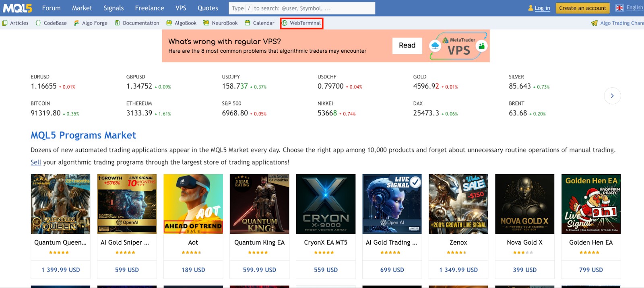Open CodeBase braces icon
The image size is (644, 288).
coord(38,23)
